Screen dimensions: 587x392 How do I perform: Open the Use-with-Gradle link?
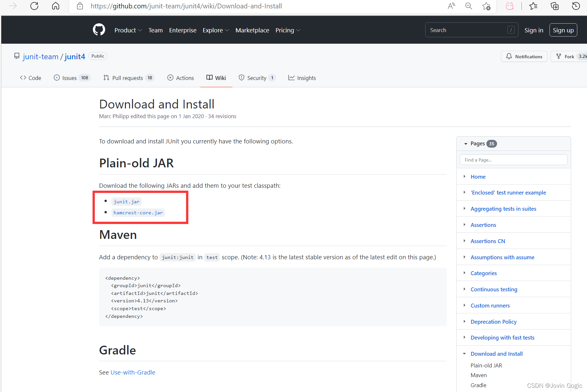[x=133, y=372]
